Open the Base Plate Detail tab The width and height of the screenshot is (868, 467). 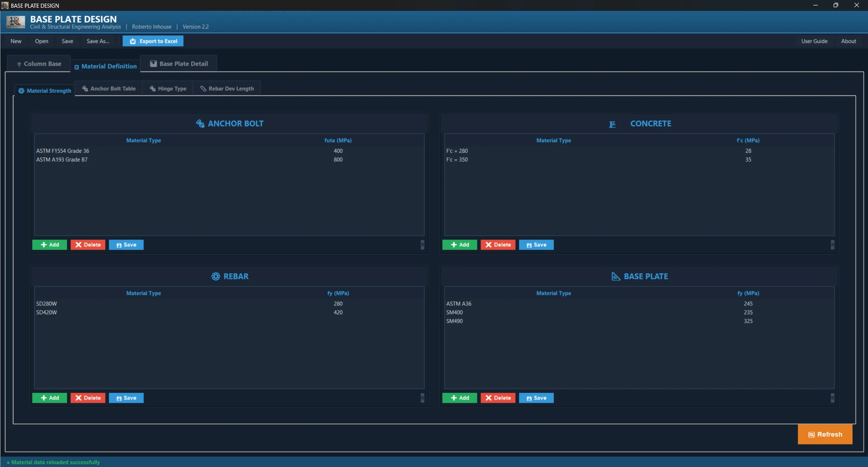point(179,64)
